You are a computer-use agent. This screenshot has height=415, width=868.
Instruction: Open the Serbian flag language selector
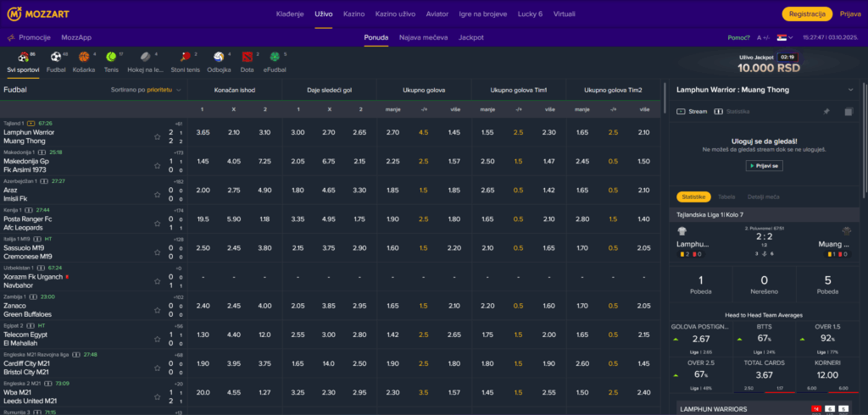coord(783,38)
